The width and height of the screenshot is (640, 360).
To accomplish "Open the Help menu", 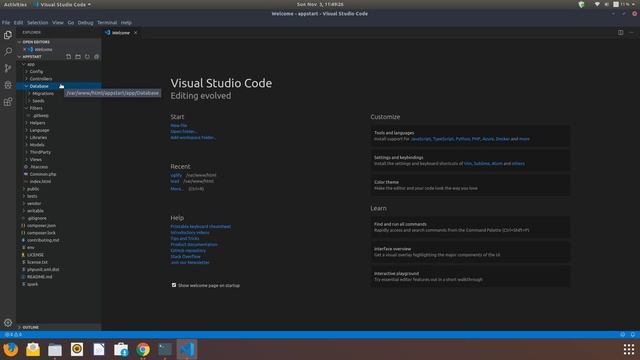I will click(x=126, y=22).
